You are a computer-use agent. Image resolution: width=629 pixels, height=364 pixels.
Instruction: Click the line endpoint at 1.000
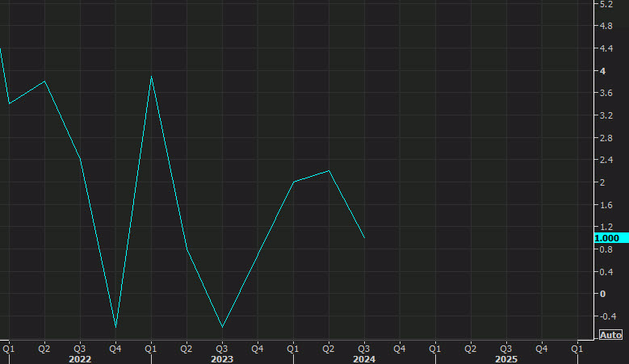click(x=364, y=238)
